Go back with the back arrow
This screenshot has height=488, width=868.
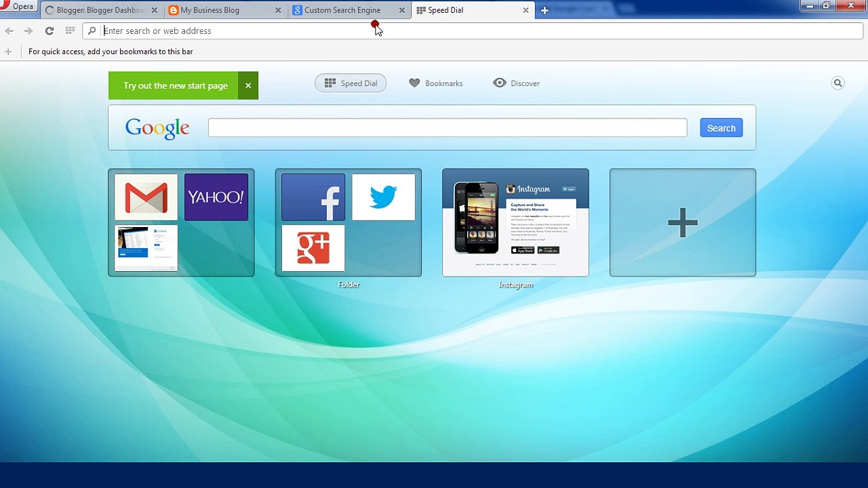click(9, 30)
